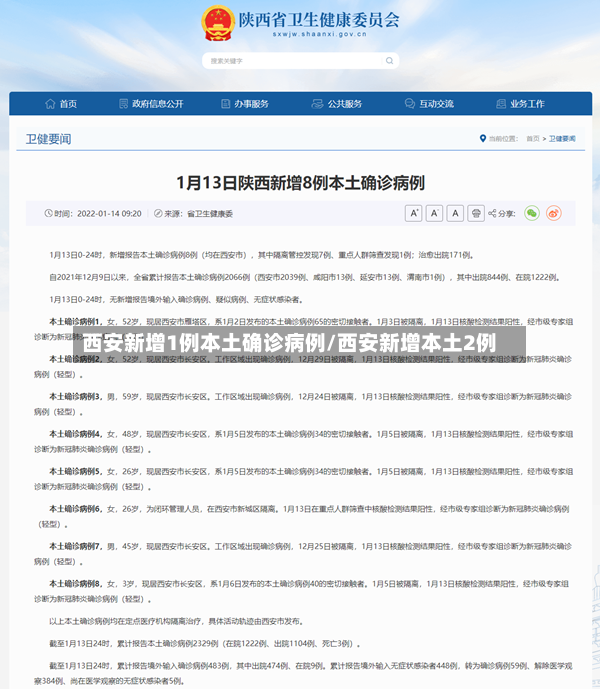This screenshot has height=689, width=600.
Task: Click the national emblem logo
Action: [x=218, y=23]
